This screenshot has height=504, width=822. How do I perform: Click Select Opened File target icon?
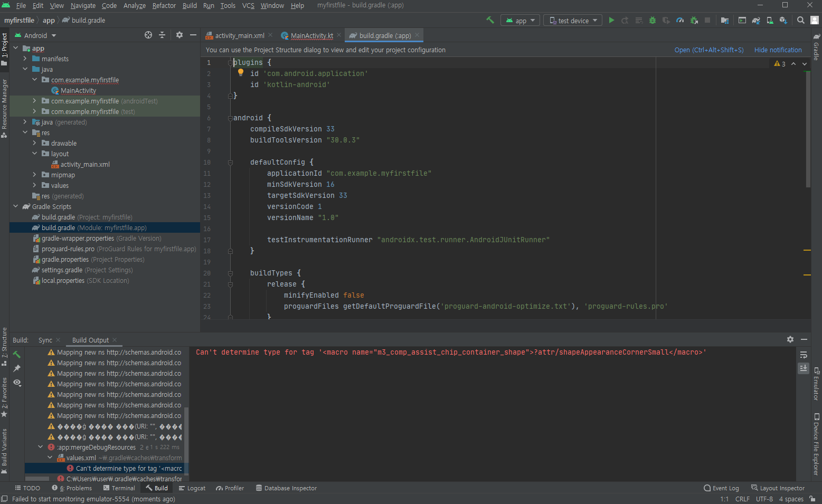[148, 35]
